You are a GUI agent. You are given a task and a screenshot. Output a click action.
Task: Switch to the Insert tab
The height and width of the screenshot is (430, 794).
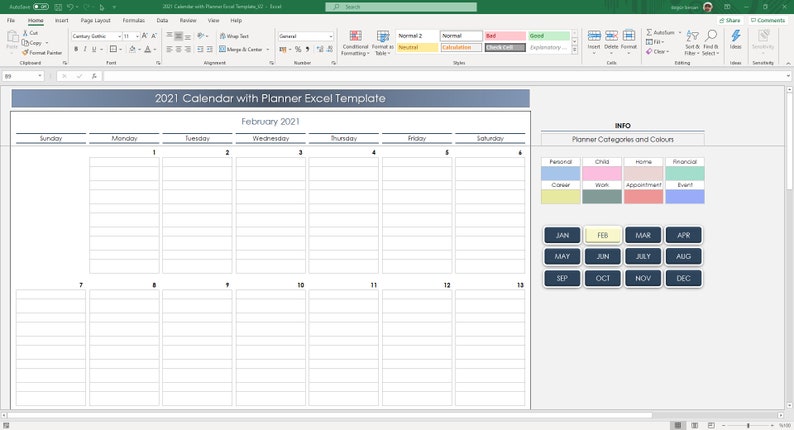(x=61, y=20)
